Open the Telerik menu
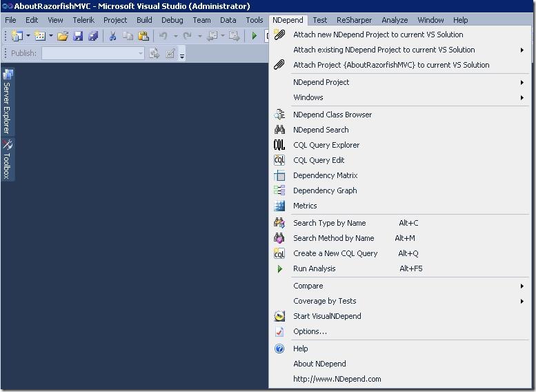 coord(83,20)
